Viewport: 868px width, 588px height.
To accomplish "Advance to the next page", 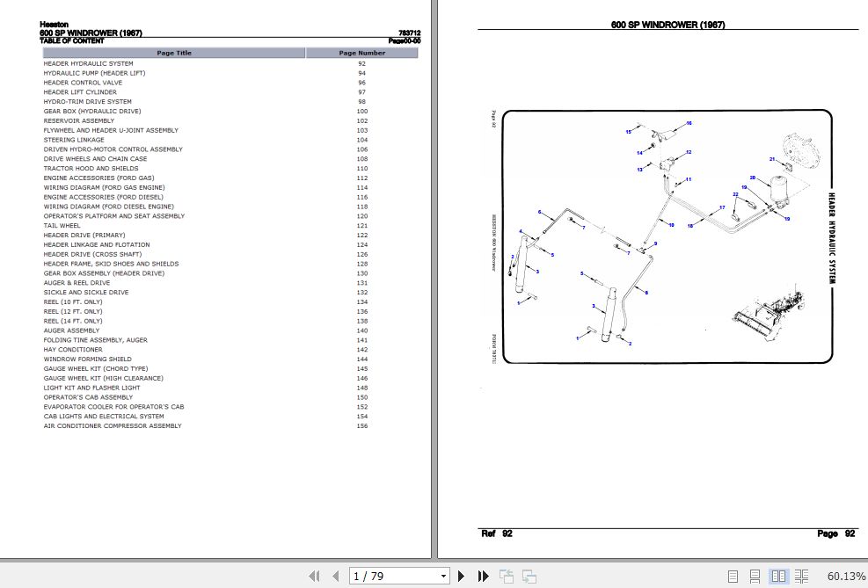I will tap(462, 576).
